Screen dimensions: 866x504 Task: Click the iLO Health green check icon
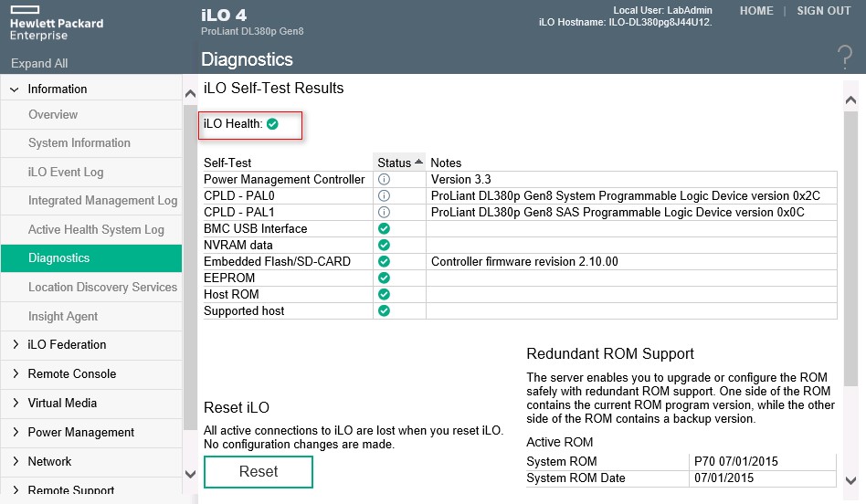coord(272,123)
